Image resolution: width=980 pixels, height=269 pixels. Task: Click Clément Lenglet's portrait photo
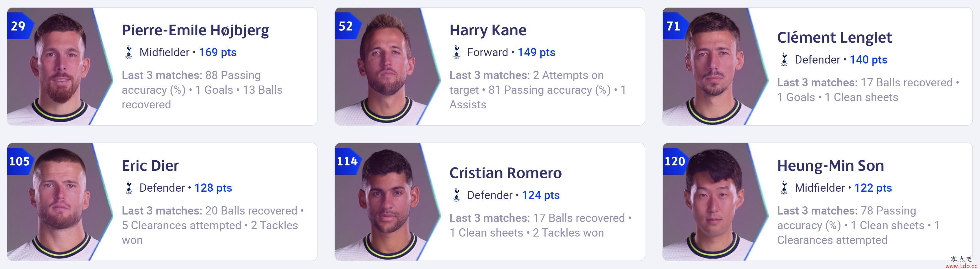714,67
